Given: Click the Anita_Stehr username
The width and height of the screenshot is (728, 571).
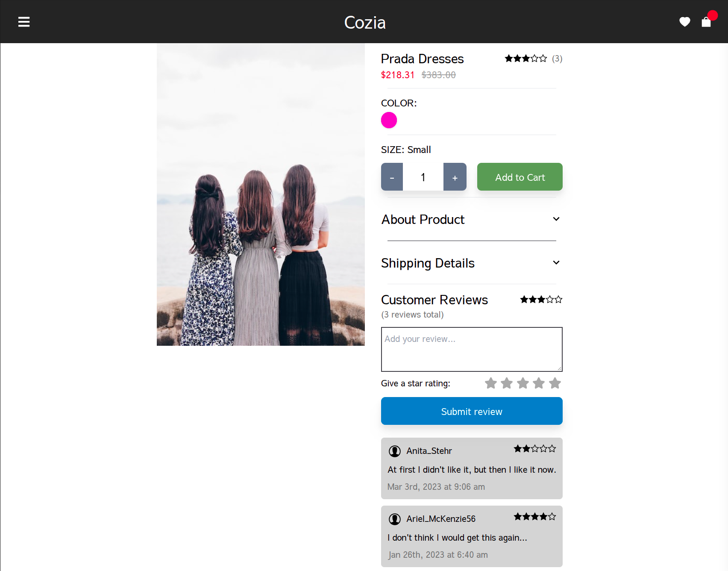Looking at the screenshot, I should tap(429, 451).
